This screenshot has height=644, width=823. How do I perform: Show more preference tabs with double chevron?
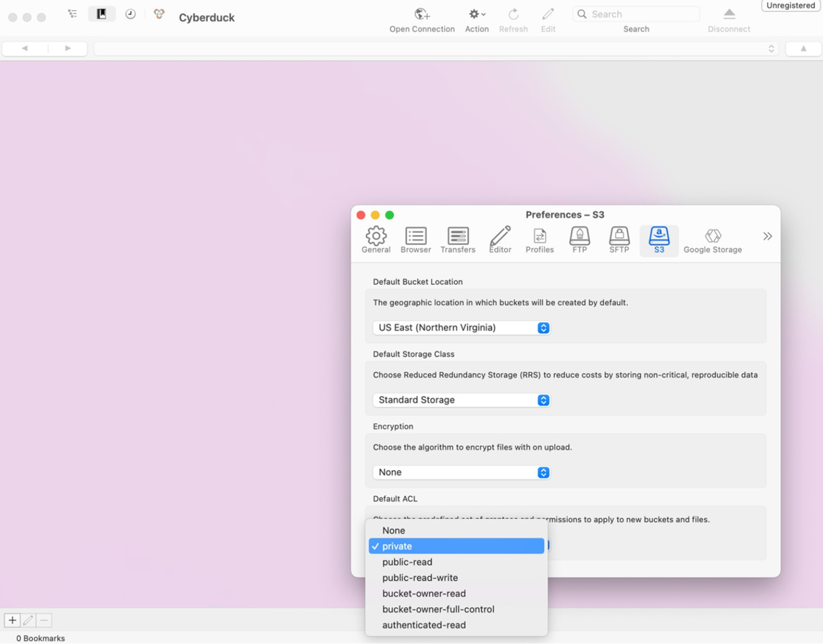768,236
